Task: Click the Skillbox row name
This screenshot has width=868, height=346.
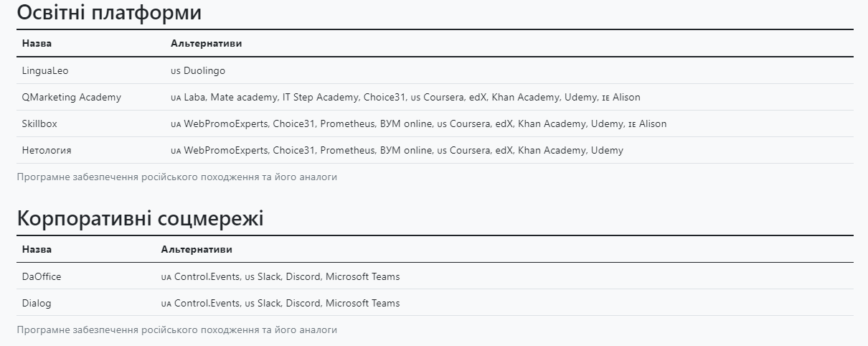Action: [x=39, y=123]
